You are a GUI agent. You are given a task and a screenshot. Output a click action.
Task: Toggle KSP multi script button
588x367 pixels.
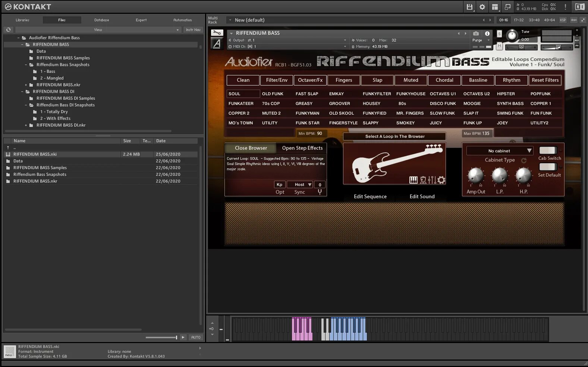(x=563, y=20)
